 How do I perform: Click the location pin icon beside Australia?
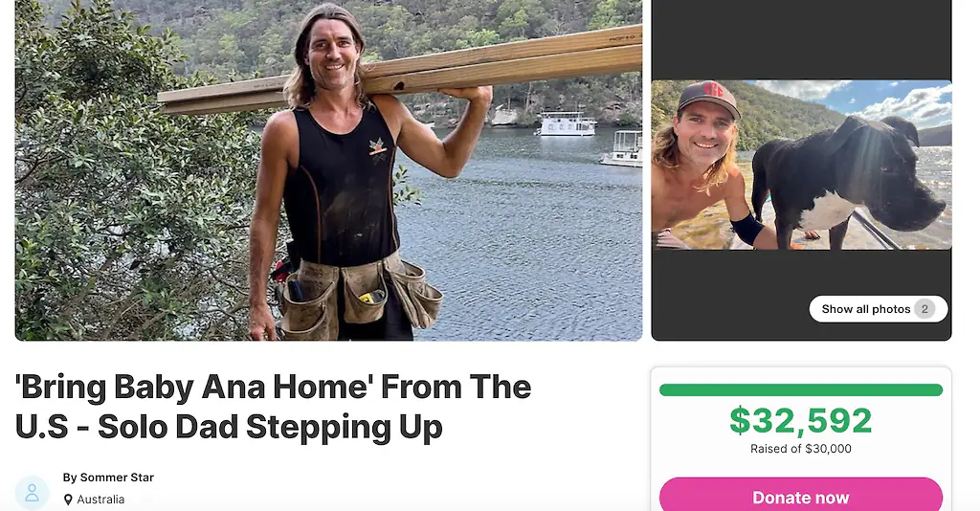[68, 500]
